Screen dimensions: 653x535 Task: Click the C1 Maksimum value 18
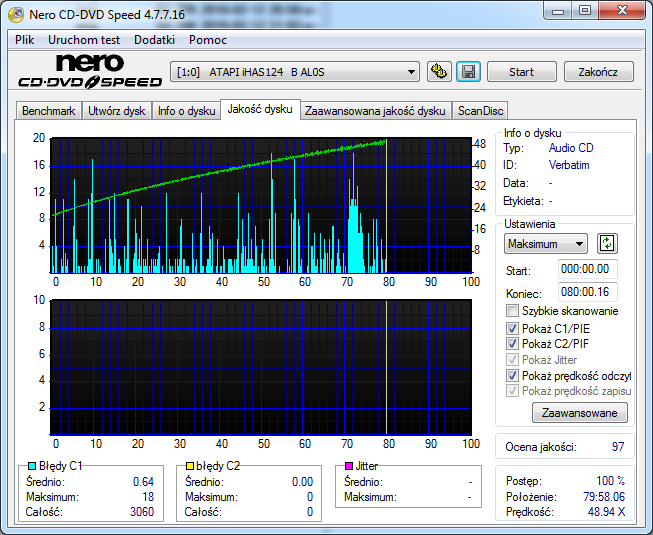pos(148,497)
